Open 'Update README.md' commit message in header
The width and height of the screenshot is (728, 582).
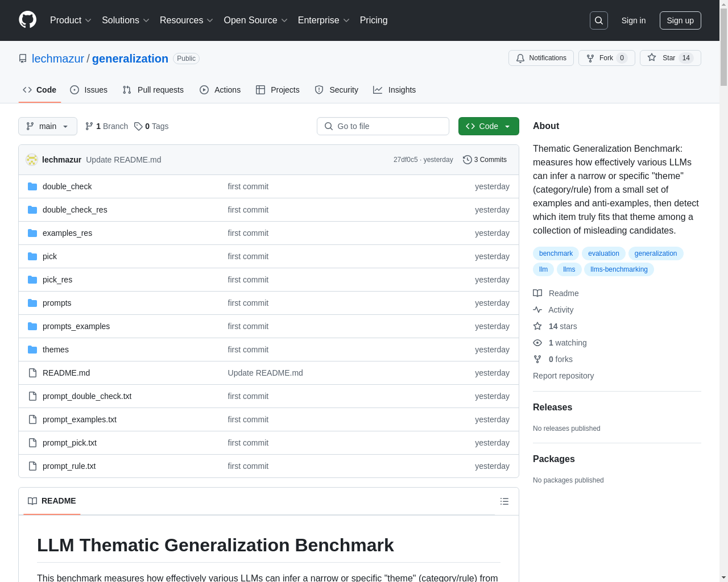click(x=123, y=160)
